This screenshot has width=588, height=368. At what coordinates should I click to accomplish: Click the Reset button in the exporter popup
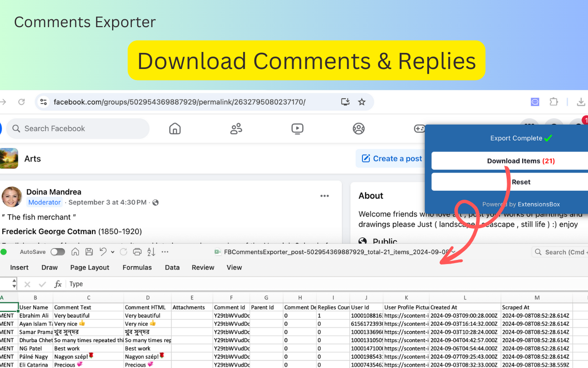point(509,182)
